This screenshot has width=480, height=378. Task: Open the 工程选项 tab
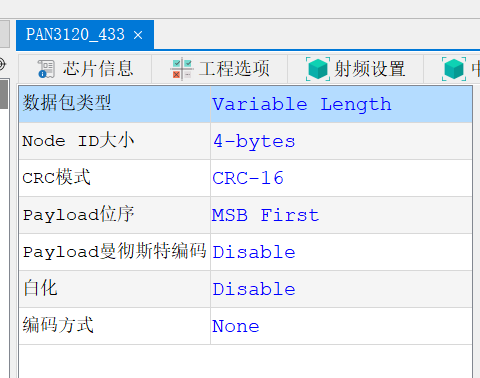(x=220, y=69)
